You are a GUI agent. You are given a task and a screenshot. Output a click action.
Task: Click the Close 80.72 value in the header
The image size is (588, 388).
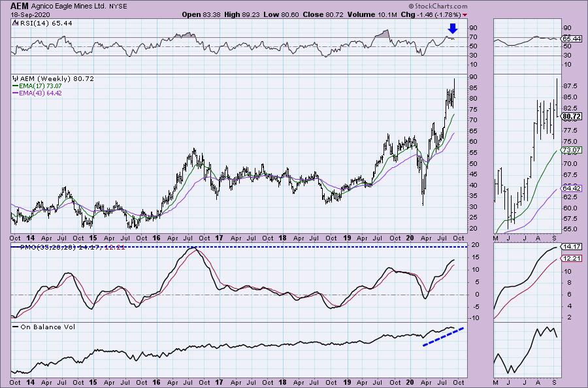pos(323,14)
